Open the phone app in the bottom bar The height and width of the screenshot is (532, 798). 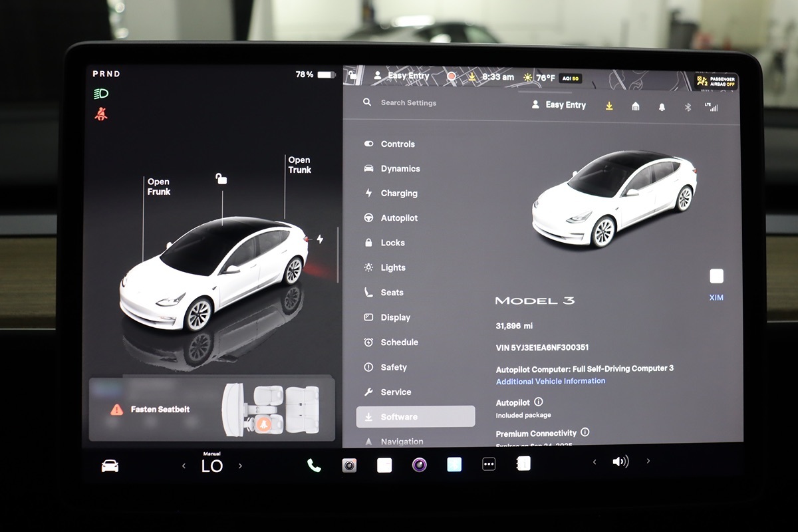coord(314,465)
